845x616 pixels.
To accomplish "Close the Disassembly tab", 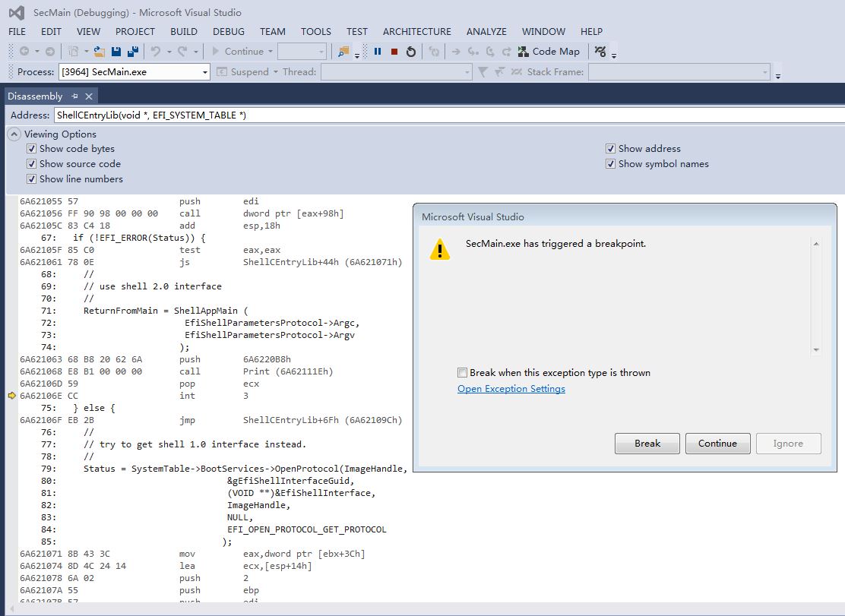I will point(89,96).
